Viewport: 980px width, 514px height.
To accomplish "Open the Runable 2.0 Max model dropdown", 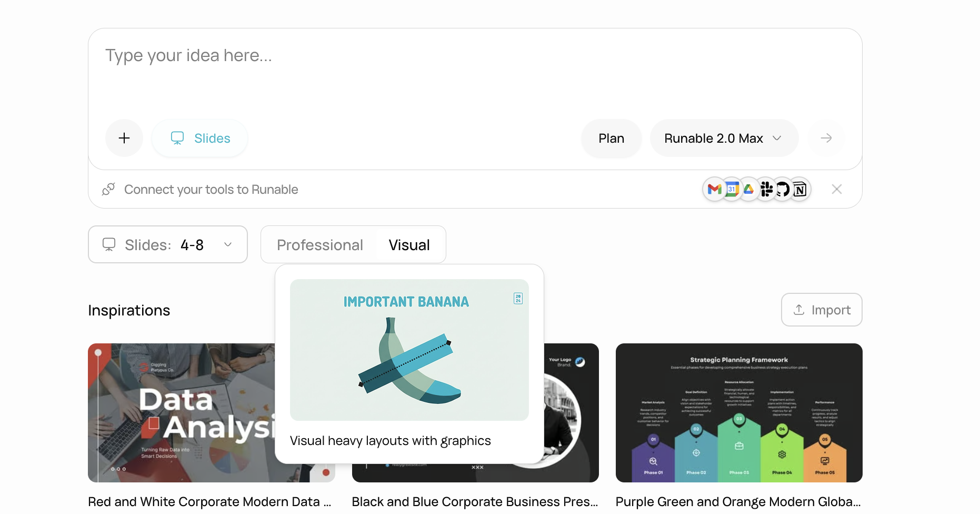I will [x=724, y=138].
